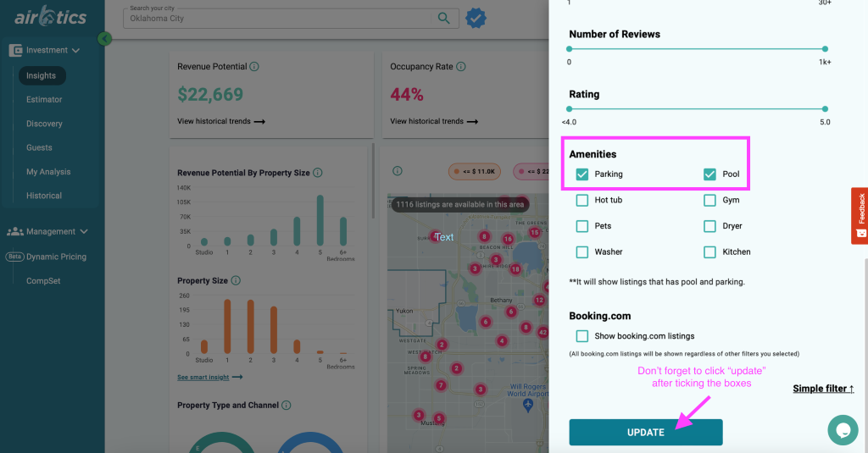Open See smart insight link
Screen dimensions: 868x453
coord(210,378)
